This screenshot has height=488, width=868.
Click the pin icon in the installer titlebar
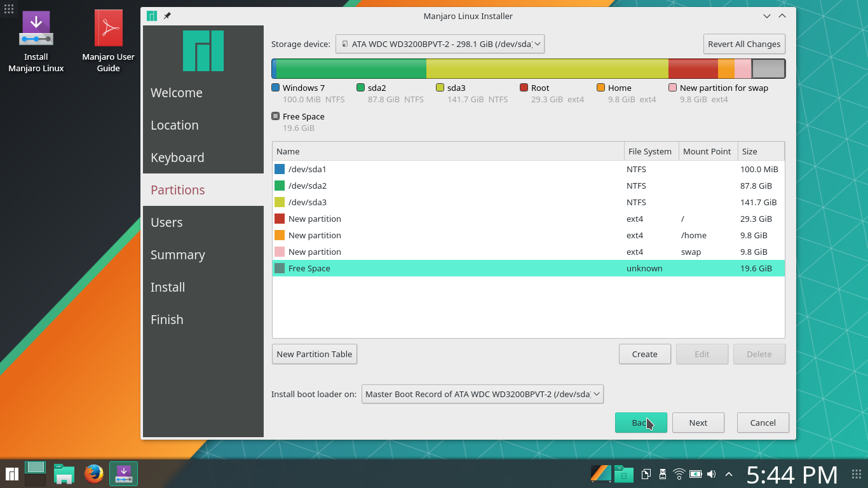(166, 16)
